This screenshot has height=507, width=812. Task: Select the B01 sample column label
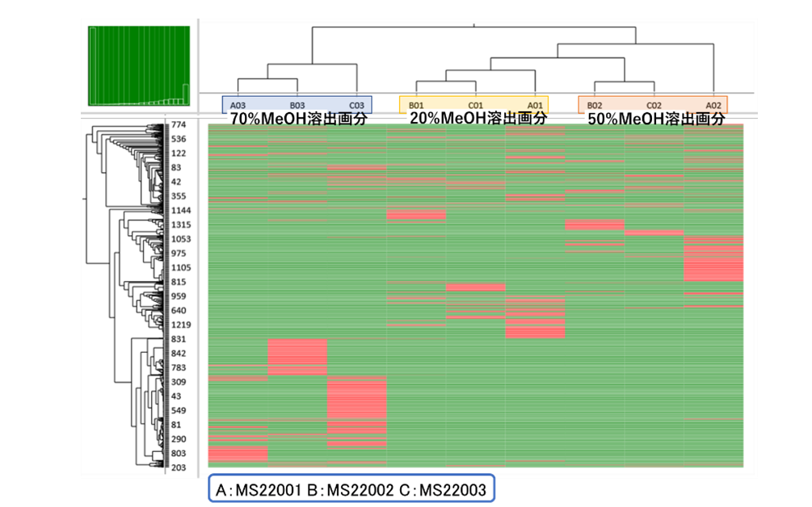pyautogui.click(x=416, y=106)
